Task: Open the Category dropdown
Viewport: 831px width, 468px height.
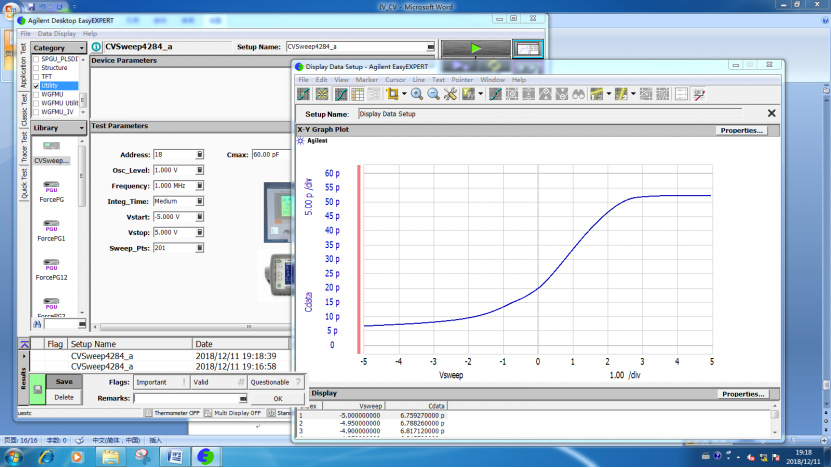Action: tap(58, 48)
